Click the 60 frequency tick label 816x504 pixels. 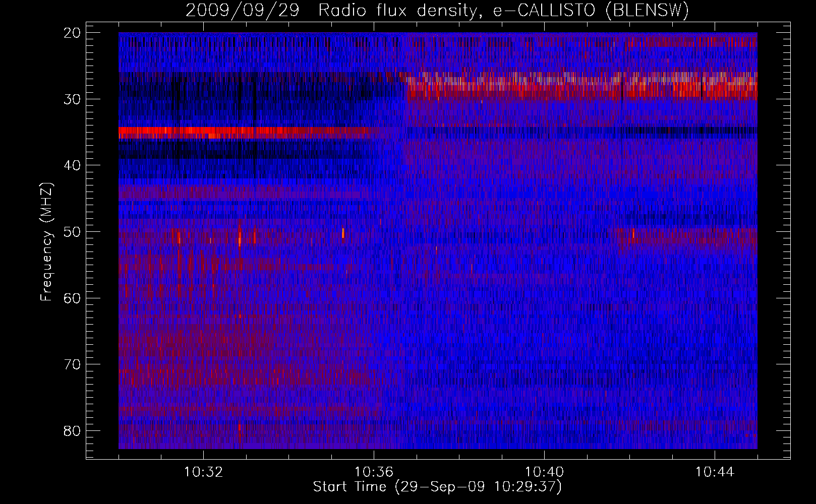(73, 298)
